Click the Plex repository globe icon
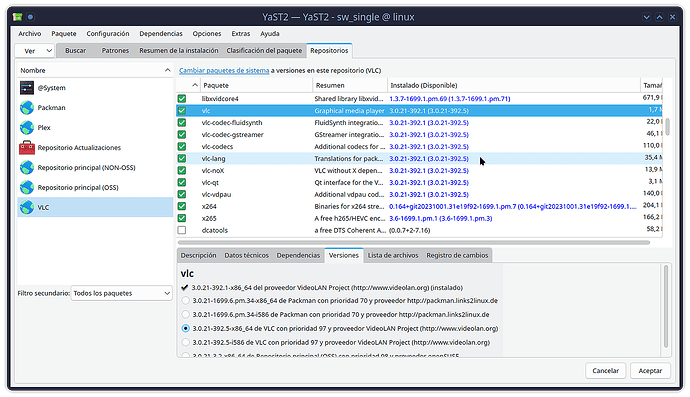Image resolution: width=690 pixels, height=397 pixels. click(27, 128)
